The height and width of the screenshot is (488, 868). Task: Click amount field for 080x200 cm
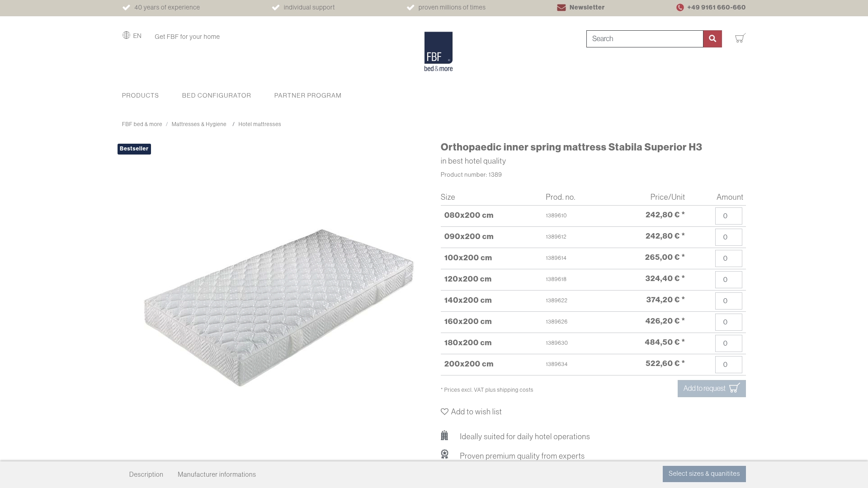pyautogui.click(x=729, y=216)
